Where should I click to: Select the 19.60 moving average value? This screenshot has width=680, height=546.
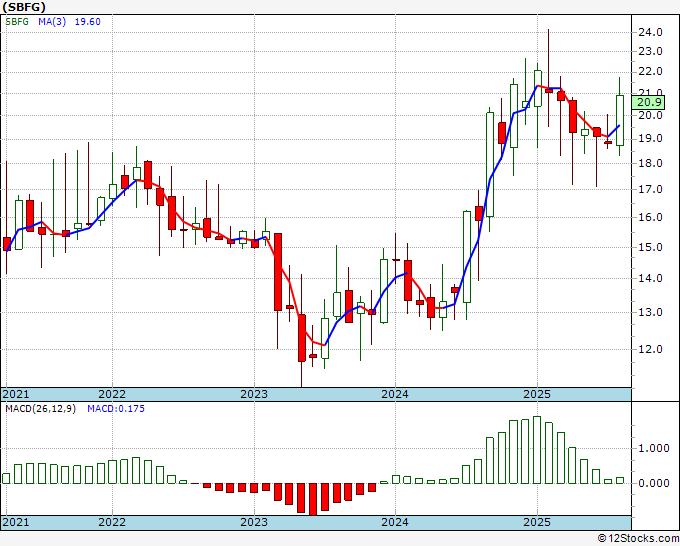tap(88, 22)
